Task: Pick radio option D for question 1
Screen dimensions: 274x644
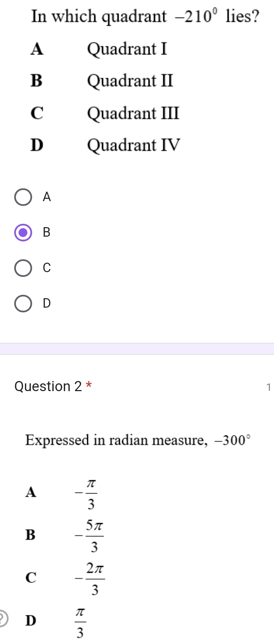Action: point(23,304)
